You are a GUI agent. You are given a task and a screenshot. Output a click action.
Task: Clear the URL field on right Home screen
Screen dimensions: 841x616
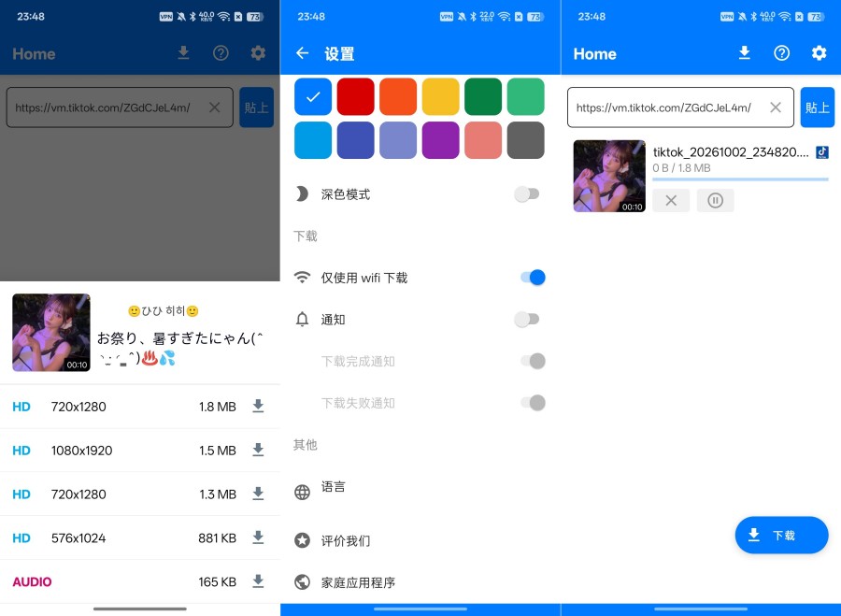(x=775, y=107)
